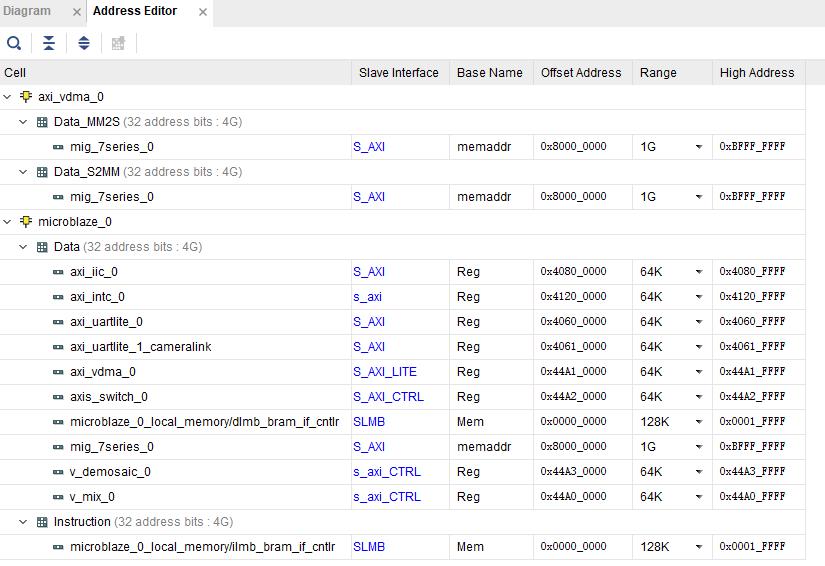
Task: Select microblaze_0_local_memory/dlmb_bram_if_cntlr row
Action: pos(403,422)
